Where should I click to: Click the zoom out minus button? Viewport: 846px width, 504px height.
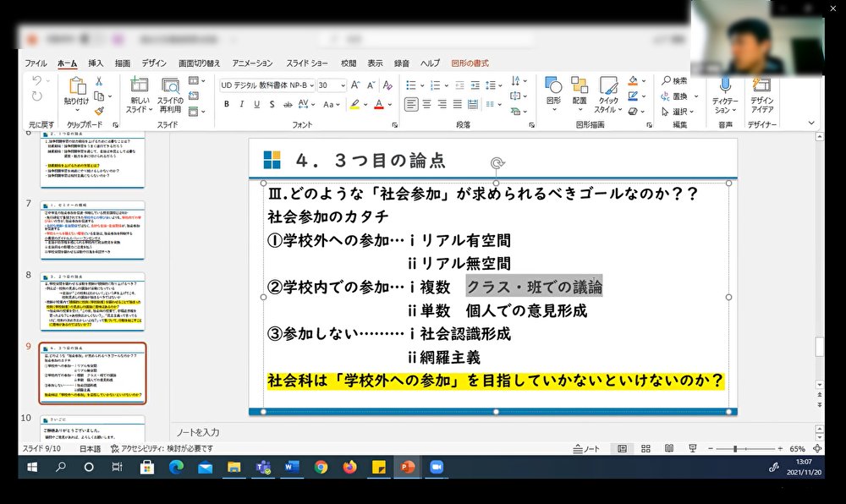(x=711, y=448)
